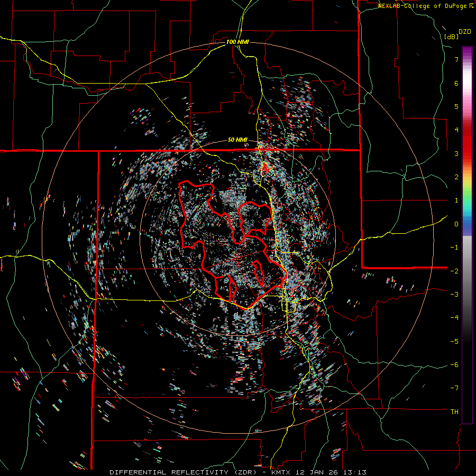
Task: Click the ZDR color scale bar
Action: tap(467, 235)
